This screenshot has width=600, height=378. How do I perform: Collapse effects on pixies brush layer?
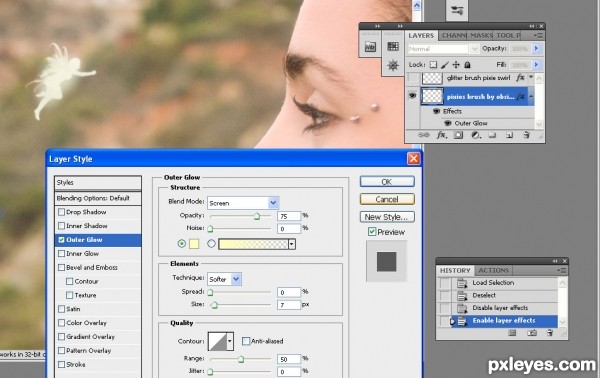coord(531,96)
